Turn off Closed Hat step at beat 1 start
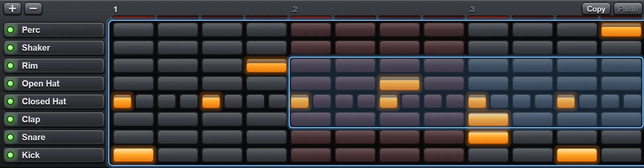644x168 pixels. click(122, 101)
